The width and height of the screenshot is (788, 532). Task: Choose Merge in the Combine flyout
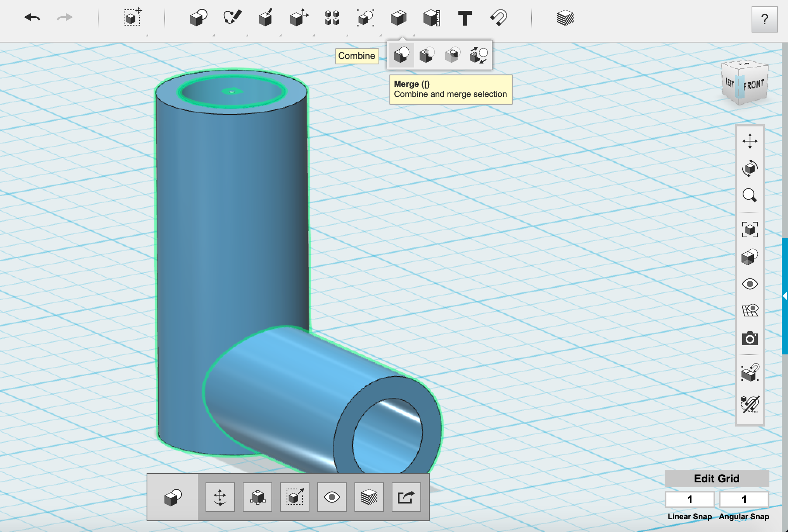click(x=402, y=55)
